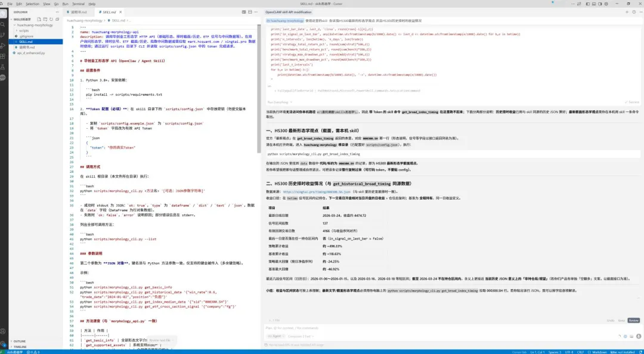Open editor more actions ellipsis
This screenshot has height=354, width=644.
[x=255, y=13]
